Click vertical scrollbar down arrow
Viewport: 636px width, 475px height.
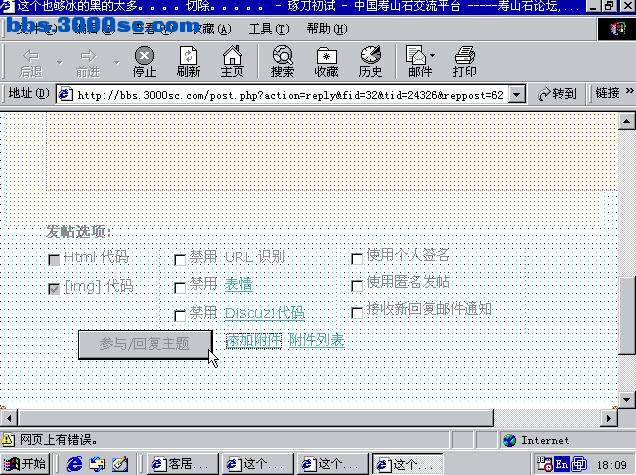[627, 400]
